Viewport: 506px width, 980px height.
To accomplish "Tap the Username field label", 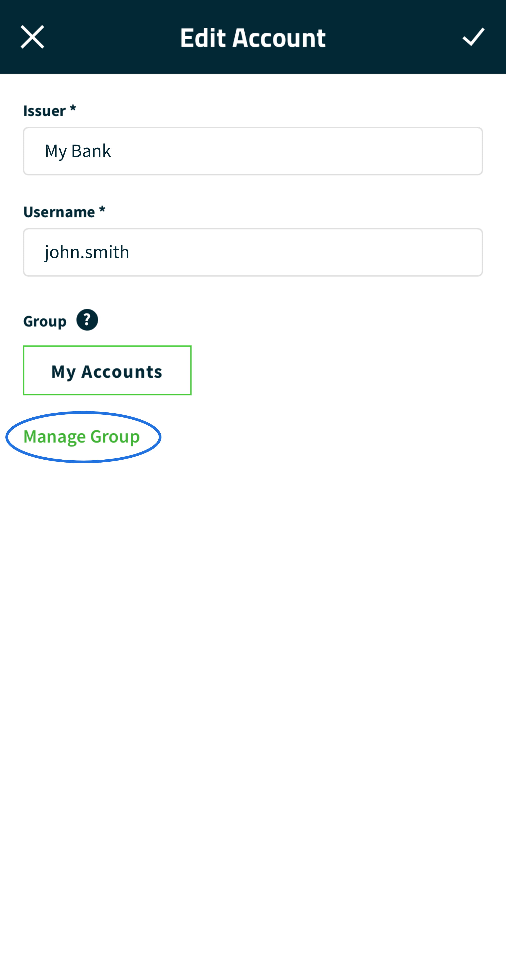I will 64,212.
